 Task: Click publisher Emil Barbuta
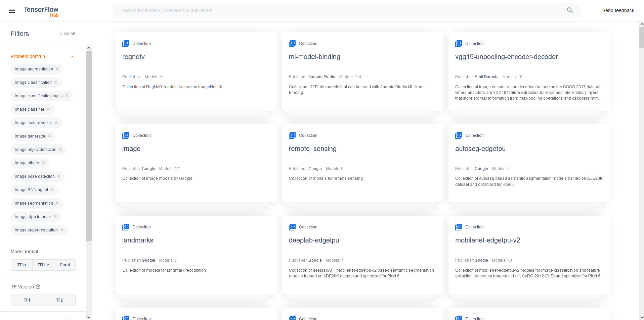click(486, 77)
